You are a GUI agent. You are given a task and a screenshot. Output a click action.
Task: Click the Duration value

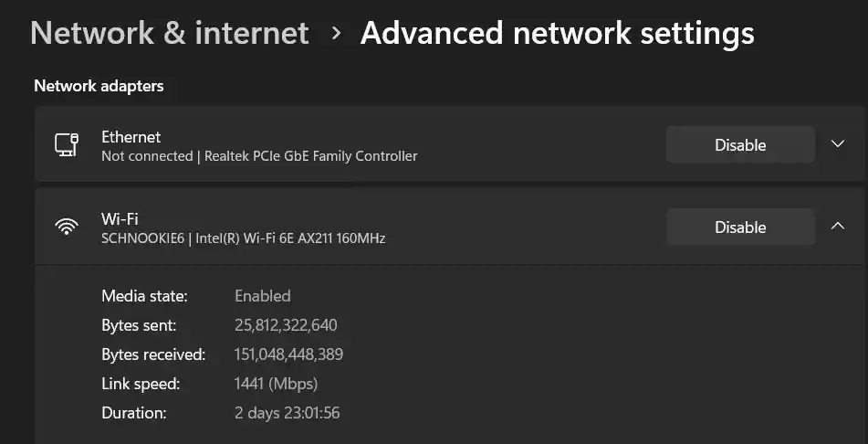coord(287,413)
